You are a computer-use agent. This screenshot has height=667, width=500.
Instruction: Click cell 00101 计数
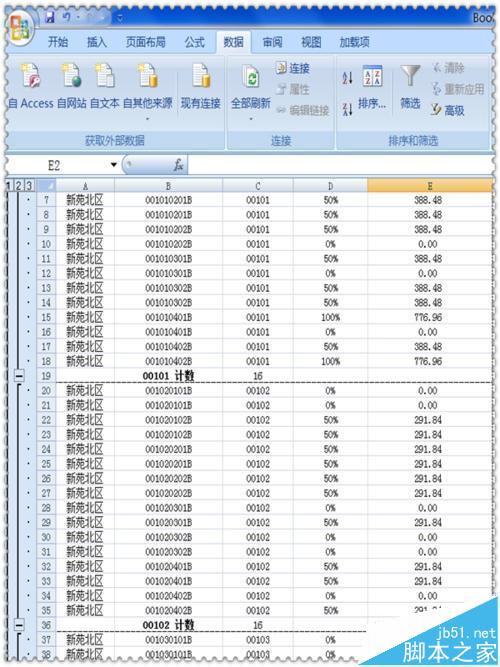tap(169, 376)
